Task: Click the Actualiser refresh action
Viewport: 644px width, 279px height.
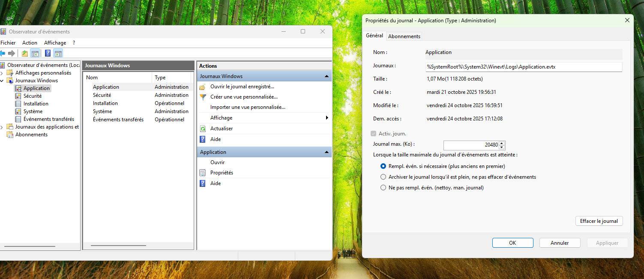Action: coord(222,129)
